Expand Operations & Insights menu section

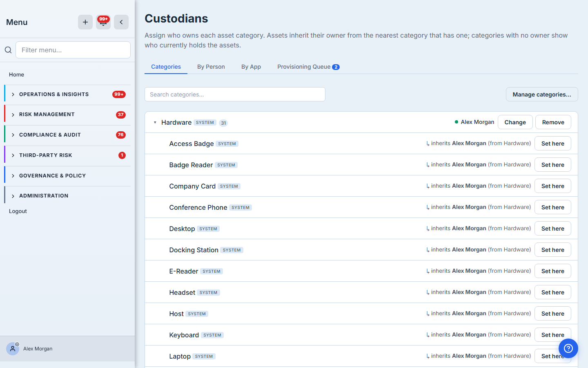pos(67,94)
